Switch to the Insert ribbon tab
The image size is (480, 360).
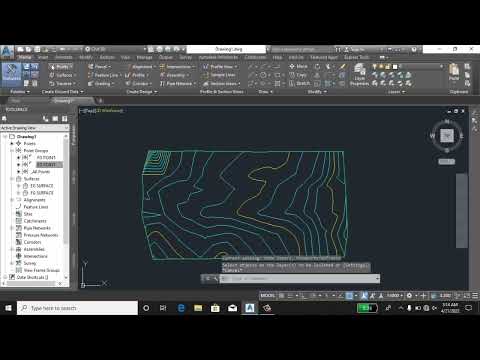coord(43,57)
